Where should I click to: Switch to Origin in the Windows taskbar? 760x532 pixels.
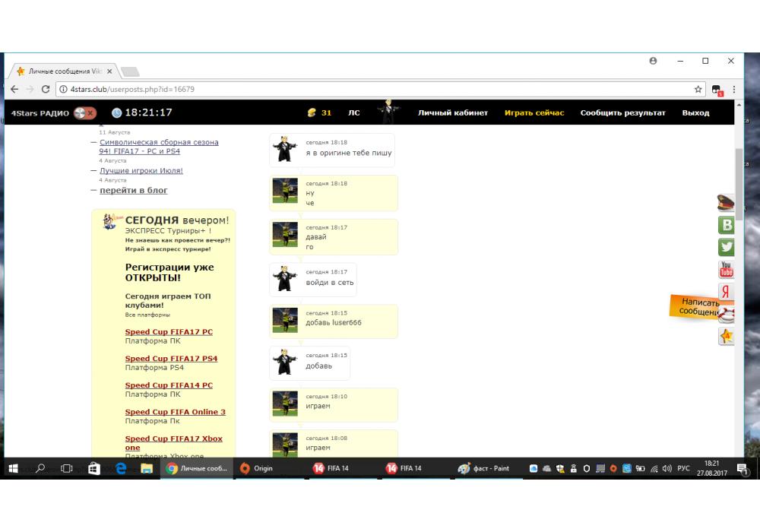click(257, 468)
